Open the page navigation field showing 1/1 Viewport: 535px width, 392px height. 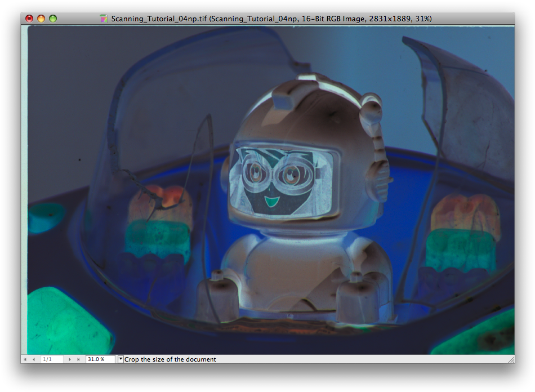(48, 359)
